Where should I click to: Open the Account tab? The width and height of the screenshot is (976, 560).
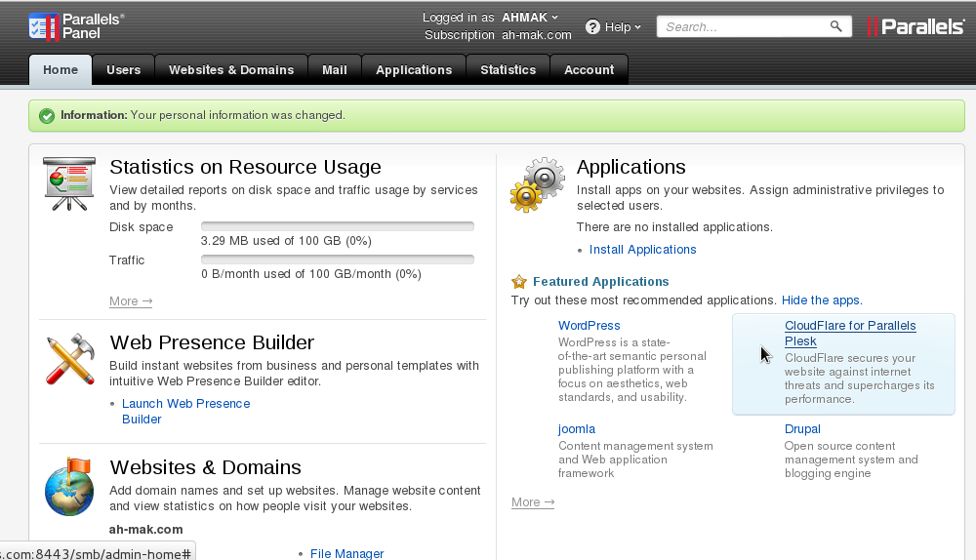(589, 69)
